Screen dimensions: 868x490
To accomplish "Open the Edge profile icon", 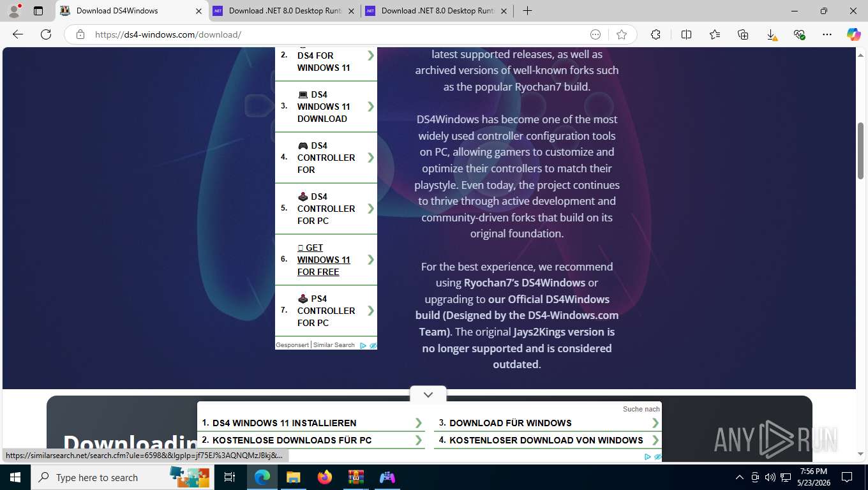I will tap(14, 11).
